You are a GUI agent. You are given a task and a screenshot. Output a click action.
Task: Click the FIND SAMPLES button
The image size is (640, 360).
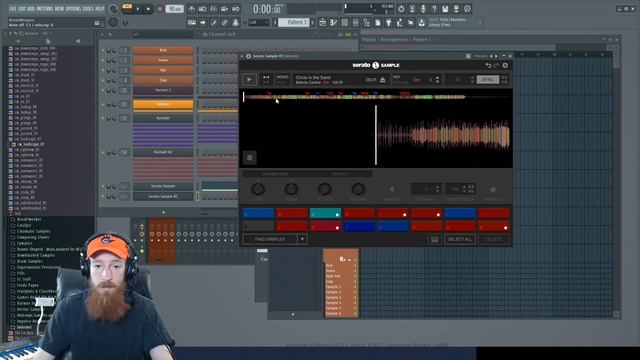270,239
